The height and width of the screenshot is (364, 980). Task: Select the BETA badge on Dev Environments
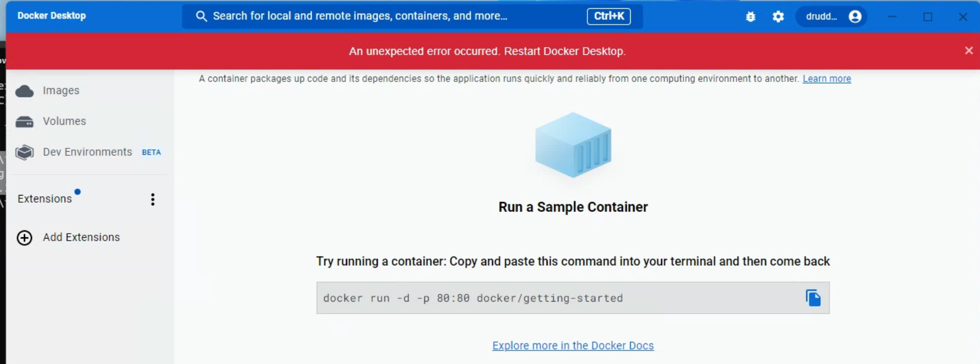click(x=150, y=153)
